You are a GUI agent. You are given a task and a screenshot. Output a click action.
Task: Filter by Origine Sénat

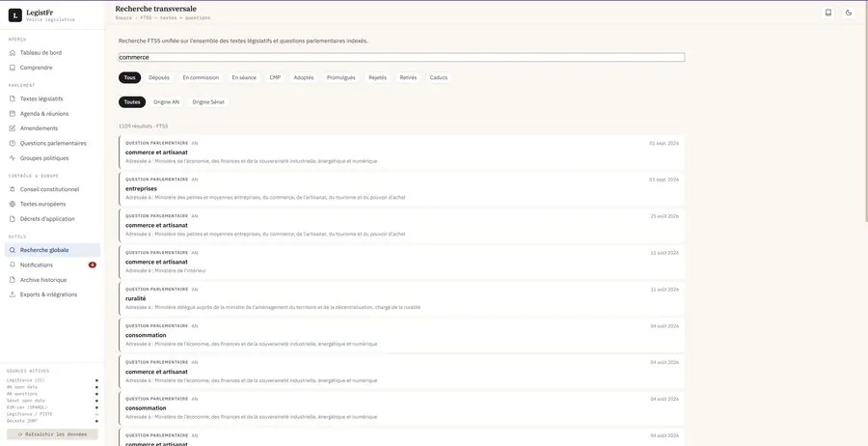click(x=208, y=102)
